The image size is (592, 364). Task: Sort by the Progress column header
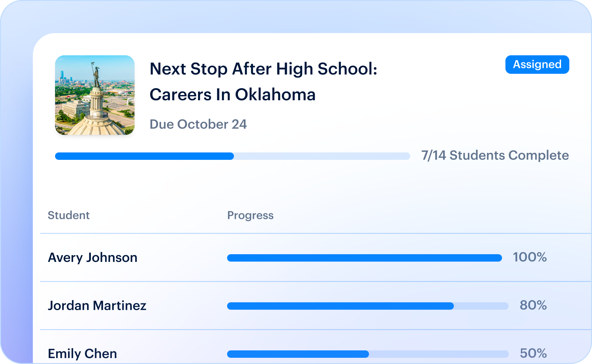[x=250, y=215]
